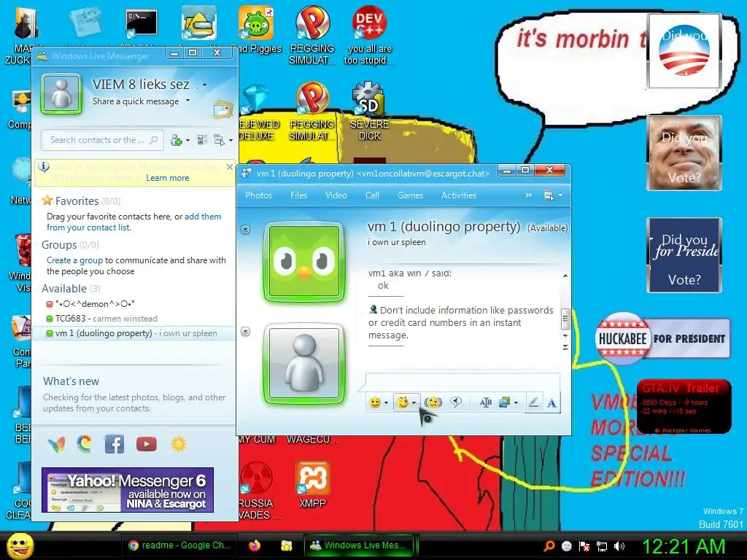Select the handwriting pen tool
Viewport: 747px width, 560px height.
(533, 403)
